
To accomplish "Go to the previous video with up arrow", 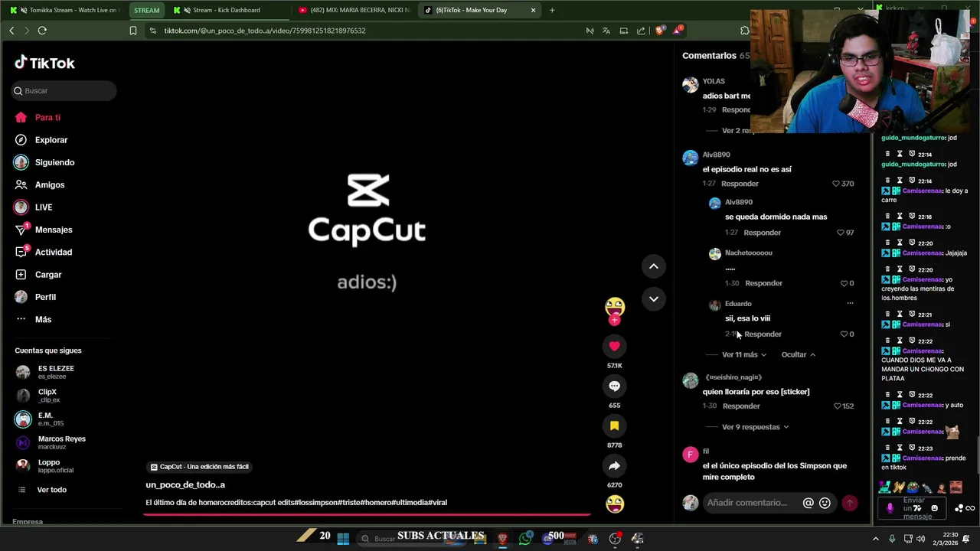I will [x=654, y=266].
